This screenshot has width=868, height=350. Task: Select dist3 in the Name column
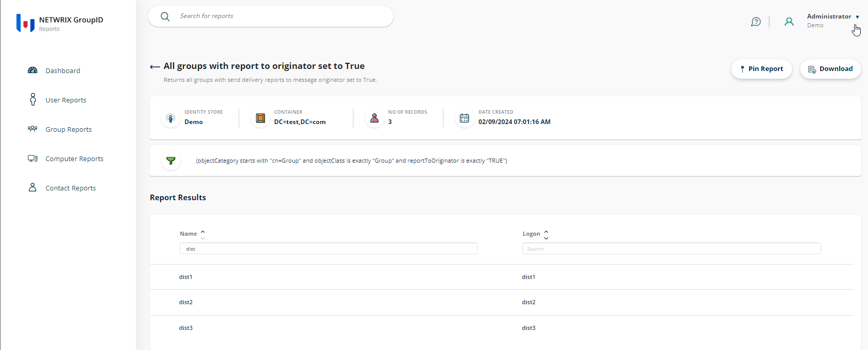click(x=186, y=328)
